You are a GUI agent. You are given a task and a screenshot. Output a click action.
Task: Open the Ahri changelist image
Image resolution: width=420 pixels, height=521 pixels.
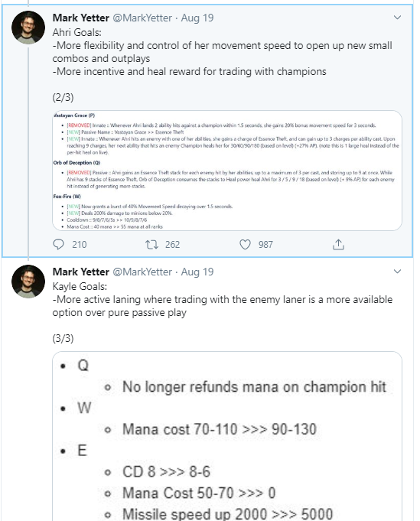227,171
